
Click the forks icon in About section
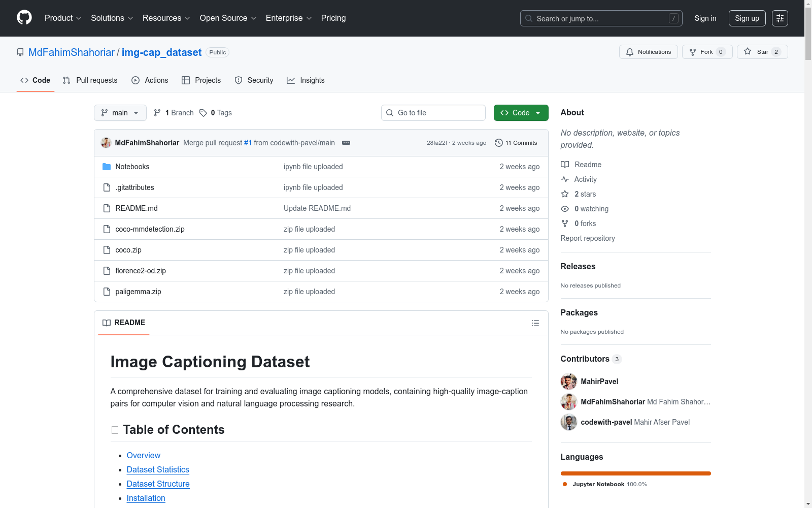pyautogui.click(x=565, y=224)
